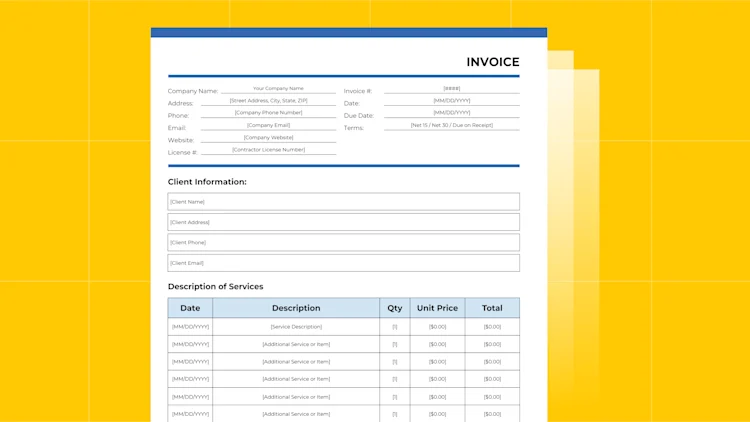Select the "Terms:" label
This screenshot has width=750, height=422.
(353, 128)
